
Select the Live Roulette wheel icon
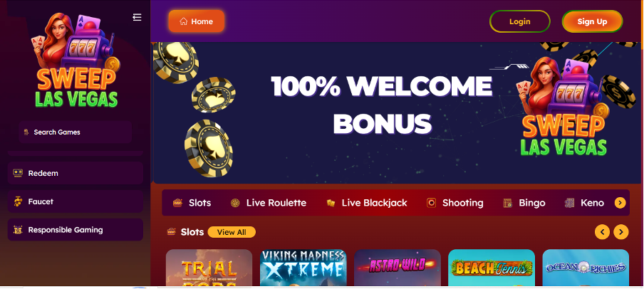[235, 203]
